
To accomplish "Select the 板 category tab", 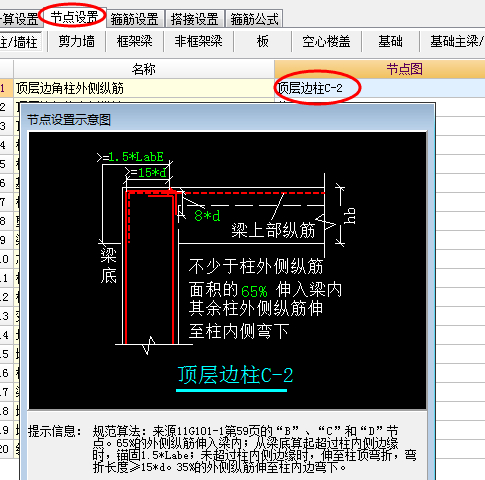I will click(262, 42).
